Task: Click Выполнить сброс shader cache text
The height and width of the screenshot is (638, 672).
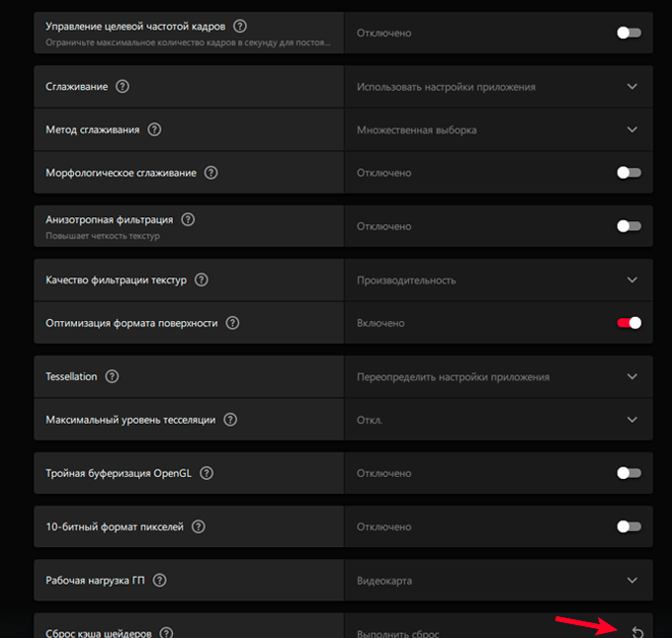Action: point(397,633)
